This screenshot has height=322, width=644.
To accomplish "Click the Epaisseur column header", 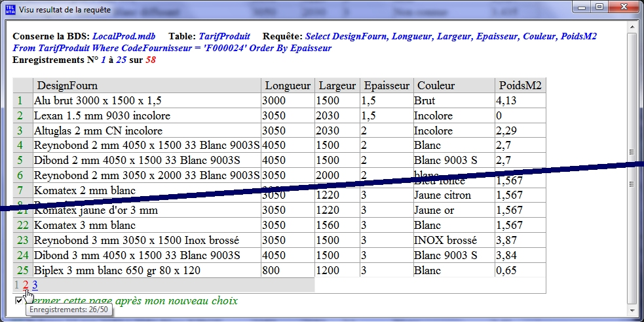I will coord(387,86).
